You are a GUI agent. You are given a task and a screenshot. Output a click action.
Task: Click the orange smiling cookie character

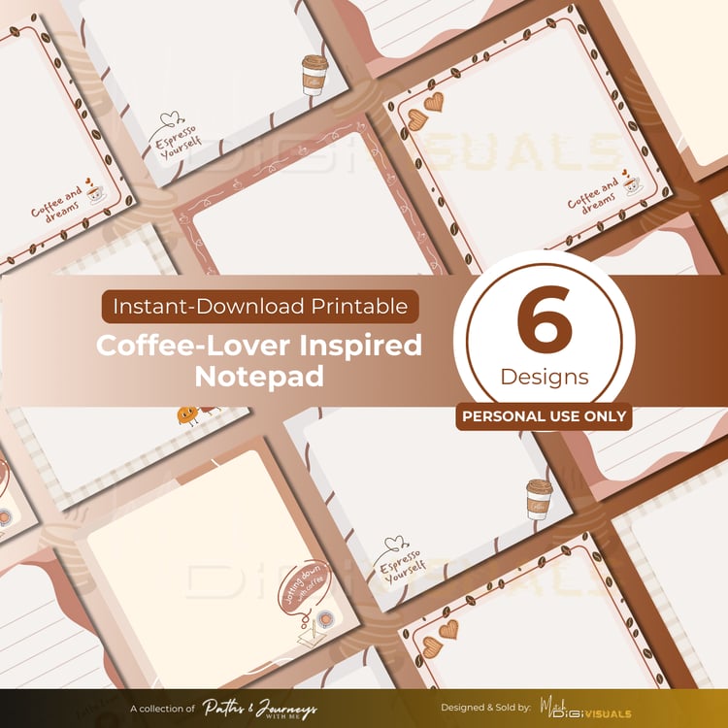[187, 415]
